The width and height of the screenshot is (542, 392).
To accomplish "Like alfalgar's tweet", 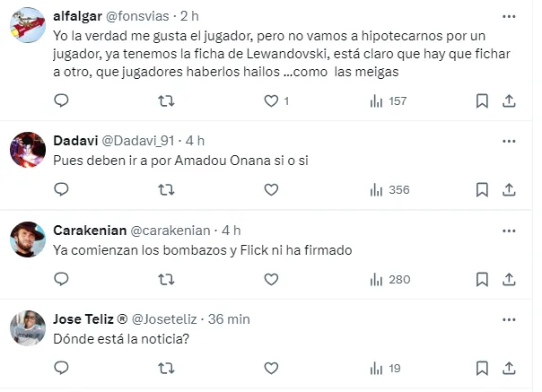I will [271, 101].
